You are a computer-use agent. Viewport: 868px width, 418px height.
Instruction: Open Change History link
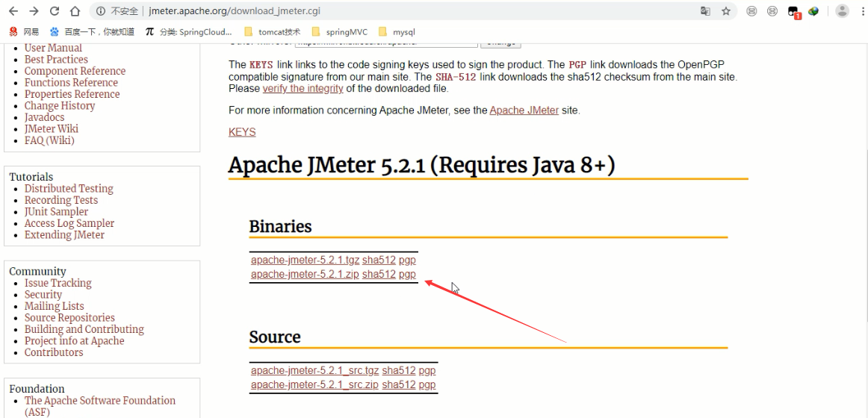click(59, 105)
